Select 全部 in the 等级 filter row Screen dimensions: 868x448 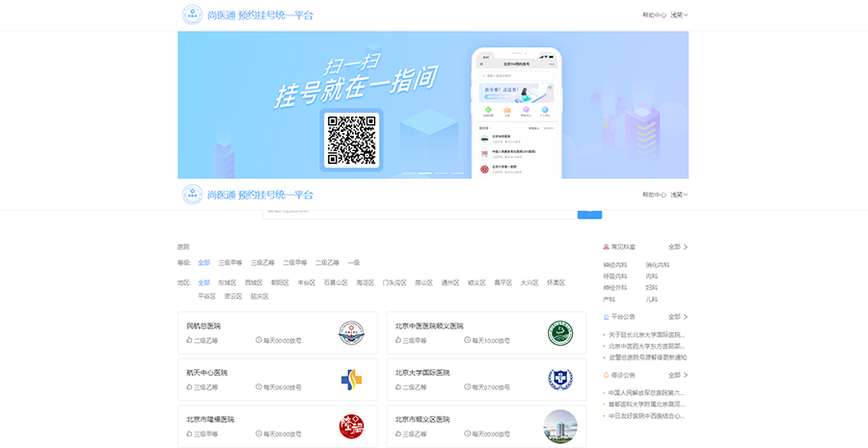coord(204,263)
